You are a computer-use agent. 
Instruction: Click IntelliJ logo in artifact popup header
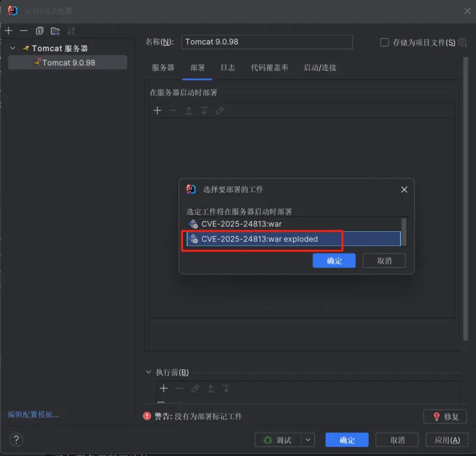[x=191, y=190]
